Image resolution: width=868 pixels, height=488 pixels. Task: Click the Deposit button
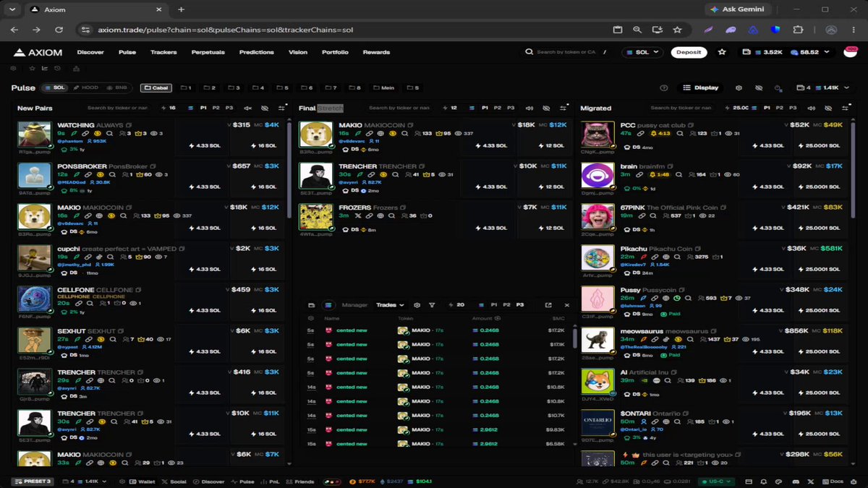coord(689,52)
